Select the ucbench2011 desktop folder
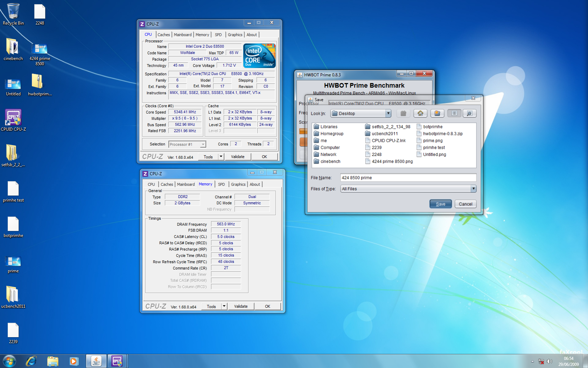 13,297
